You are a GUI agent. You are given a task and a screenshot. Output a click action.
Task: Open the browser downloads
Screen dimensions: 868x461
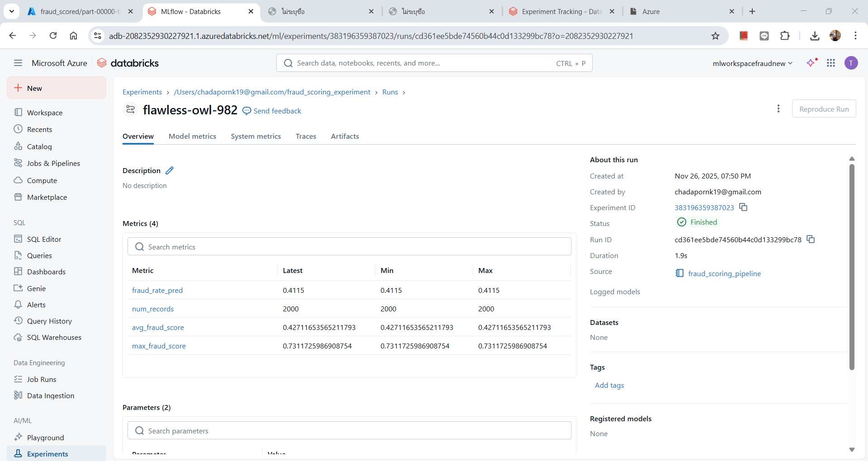(815, 36)
